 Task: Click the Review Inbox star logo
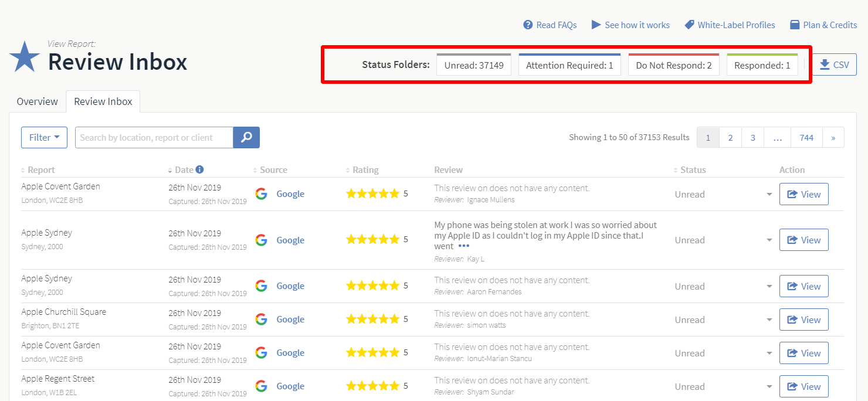click(25, 57)
